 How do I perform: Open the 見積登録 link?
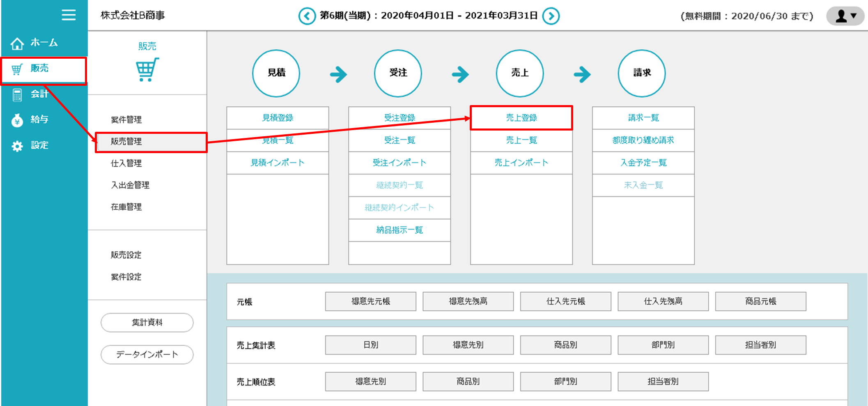tap(278, 118)
